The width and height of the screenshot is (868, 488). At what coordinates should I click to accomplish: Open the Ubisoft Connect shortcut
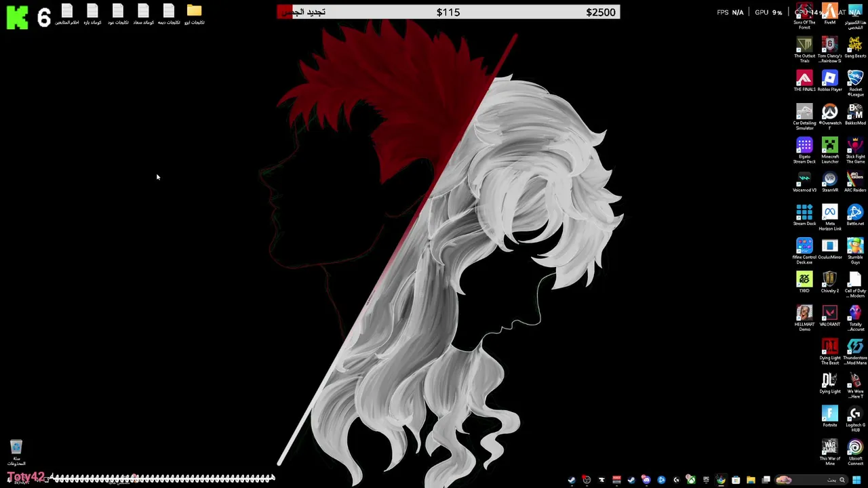click(855, 453)
